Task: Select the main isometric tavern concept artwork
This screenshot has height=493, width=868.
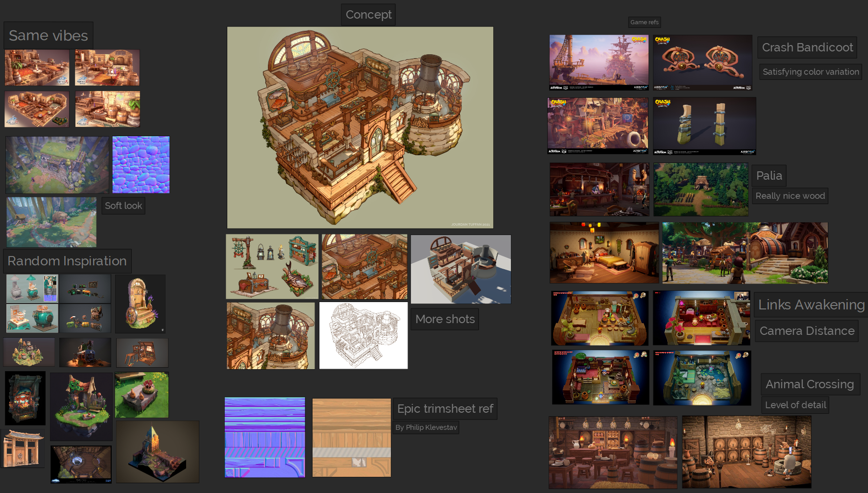Action: pyautogui.click(x=360, y=126)
